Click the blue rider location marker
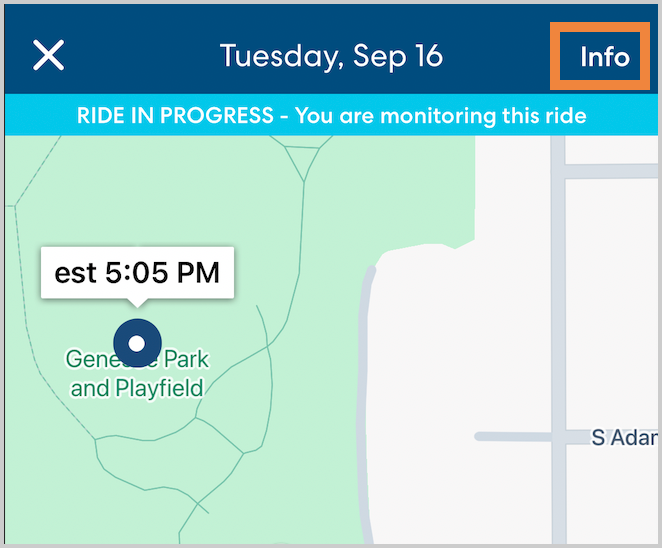Screen dimensions: 662x548 point(137,344)
